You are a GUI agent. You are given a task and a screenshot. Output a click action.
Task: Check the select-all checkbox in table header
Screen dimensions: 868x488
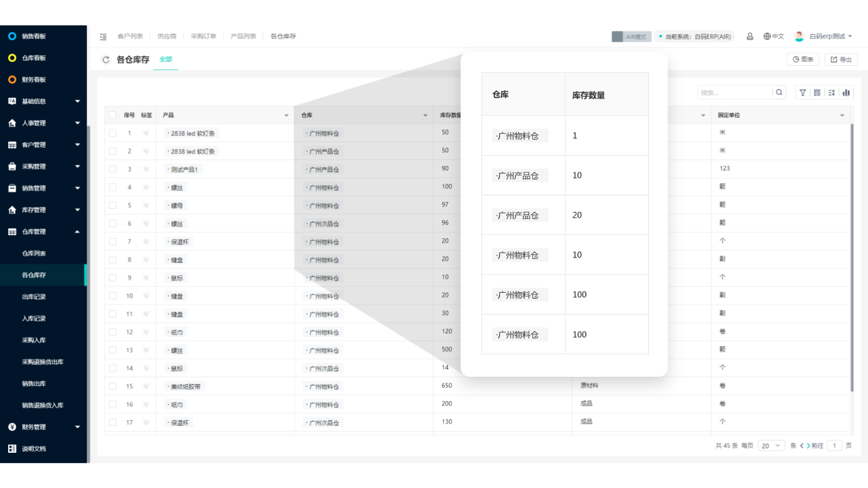pos(112,114)
